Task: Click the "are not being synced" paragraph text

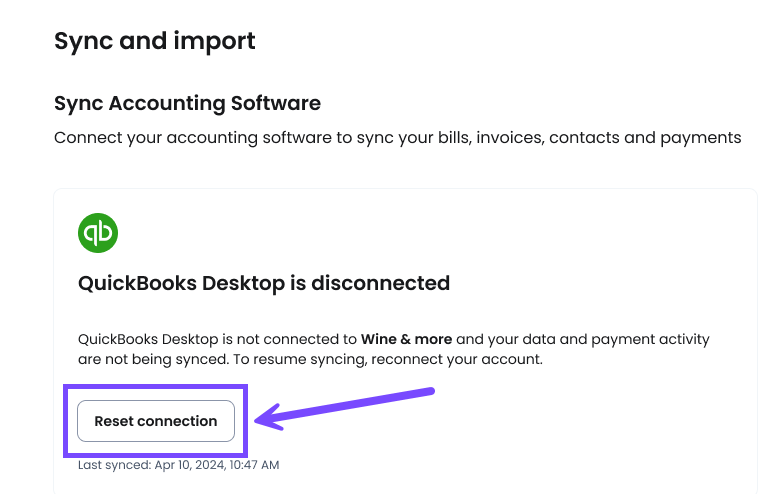Action: (153, 359)
